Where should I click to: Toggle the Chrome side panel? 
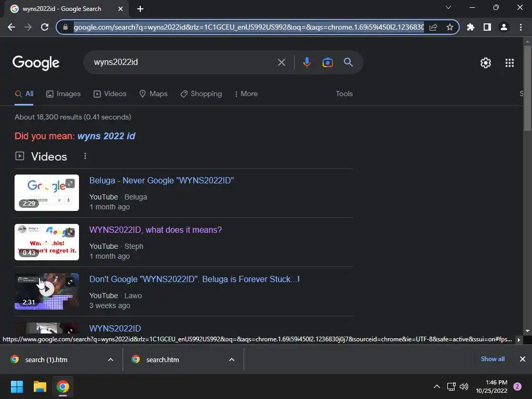(x=487, y=27)
